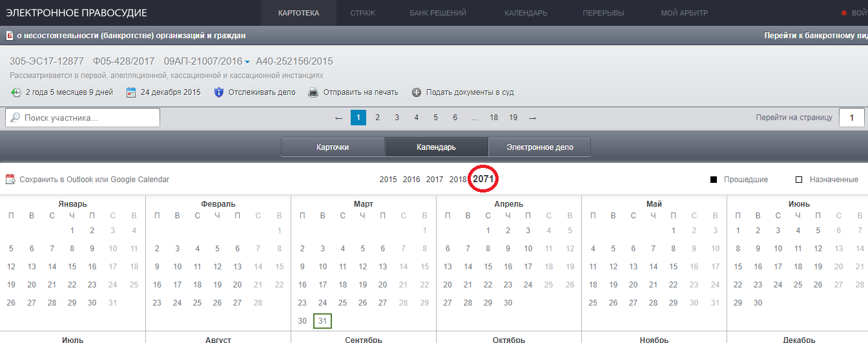868x343 pixels.
Task: Click the calendar icon beside 24 декабря 2015
Action: tap(131, 92)
